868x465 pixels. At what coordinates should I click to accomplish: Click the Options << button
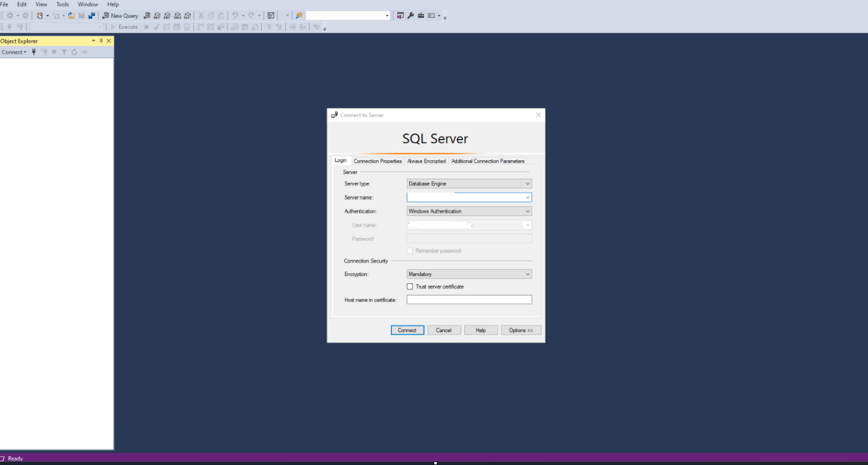pyautogui.click(x=521, y=330)
